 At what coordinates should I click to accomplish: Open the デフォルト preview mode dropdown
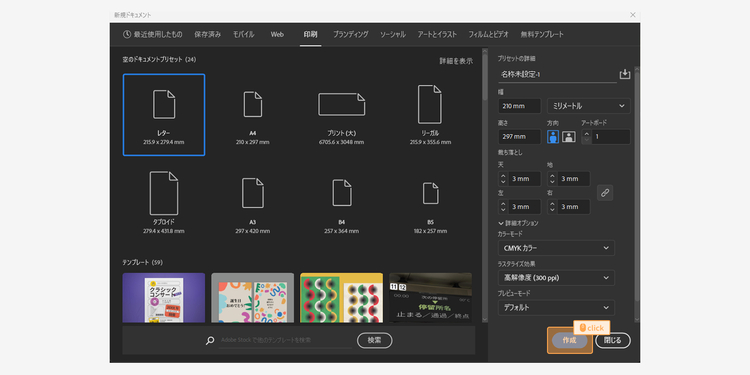(x=556, y=308)
